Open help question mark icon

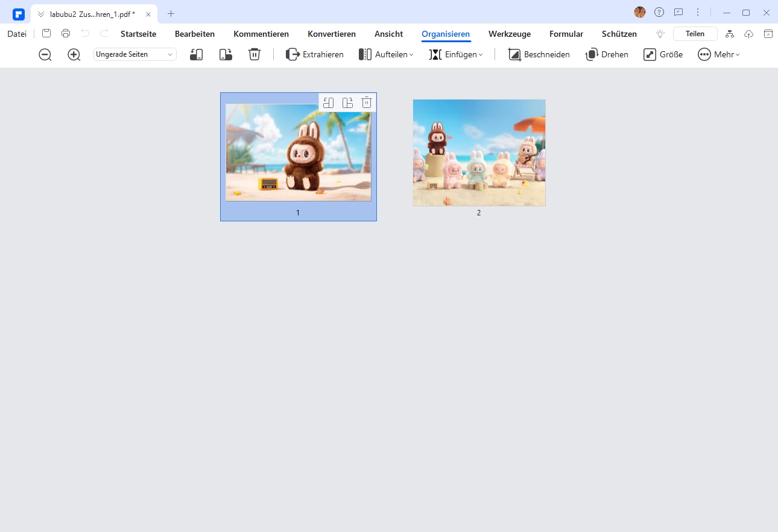(x=659, y=12)
